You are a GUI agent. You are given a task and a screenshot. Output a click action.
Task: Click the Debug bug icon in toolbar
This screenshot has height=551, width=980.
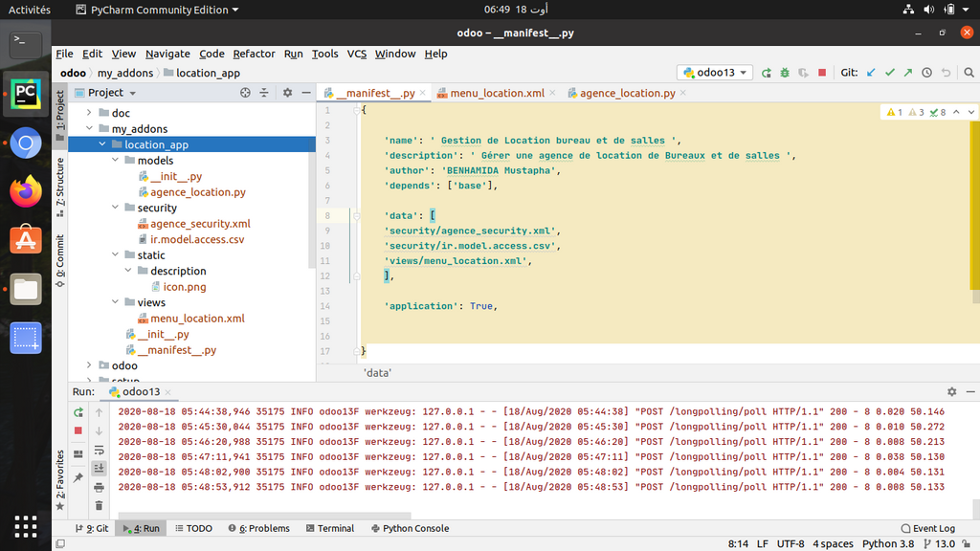[x=785, y=73]
